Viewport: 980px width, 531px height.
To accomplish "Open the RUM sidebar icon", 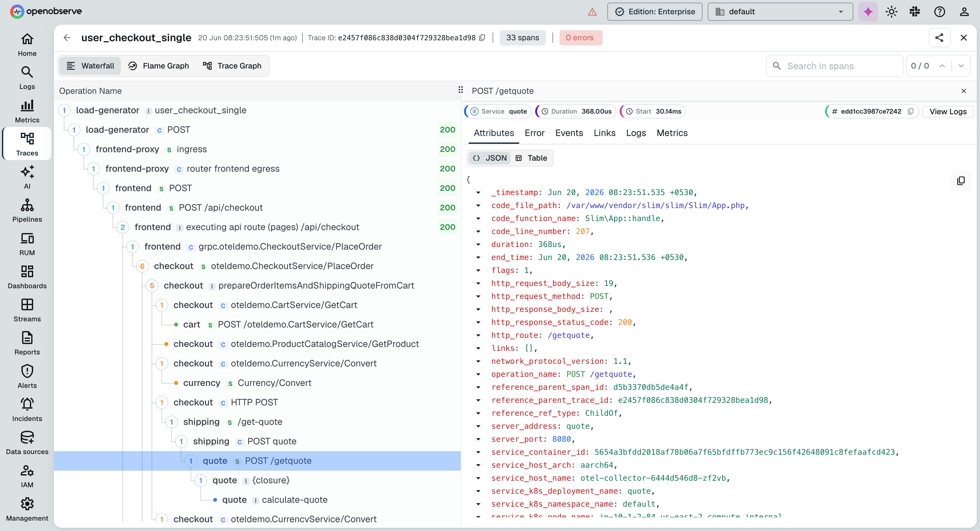I will pos(27,244).
